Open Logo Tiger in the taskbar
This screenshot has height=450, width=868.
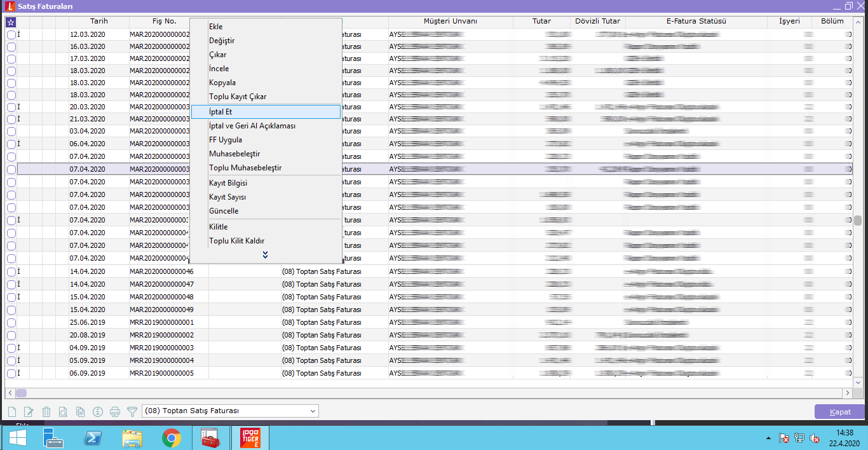250,437
